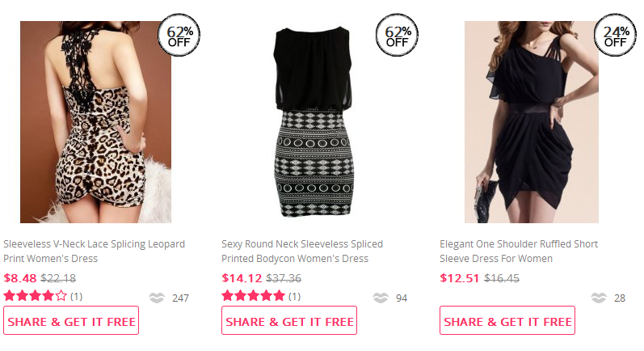Click five-star rating of bodycon dress
Screen dimensions: 644x351
(x=253, y=296)
